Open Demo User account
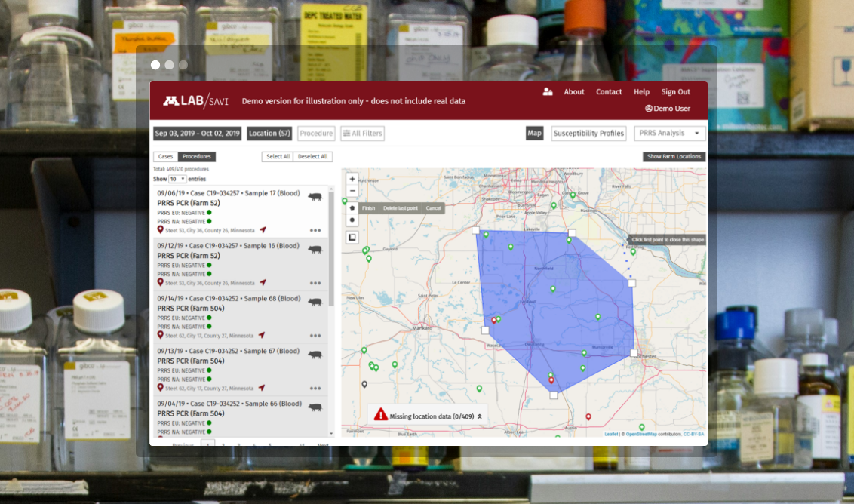The image size is (854, 504). 668,109
